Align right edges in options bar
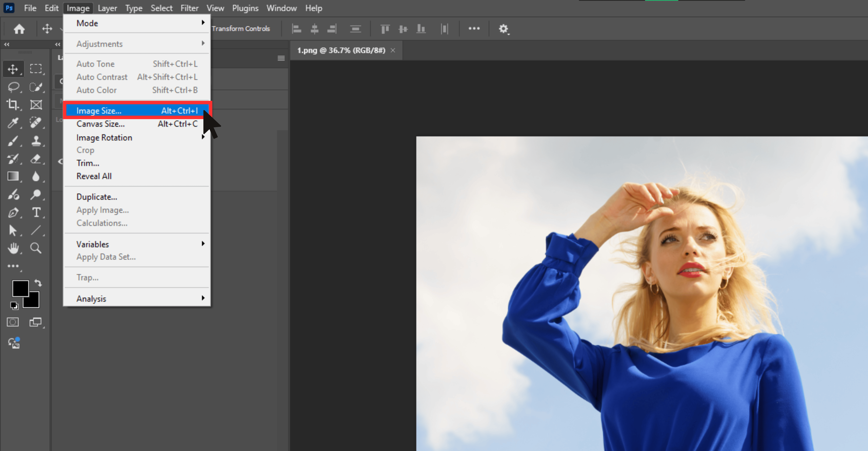Image resolution: width=868 pixels, height=451 pixels. [332, 29]
